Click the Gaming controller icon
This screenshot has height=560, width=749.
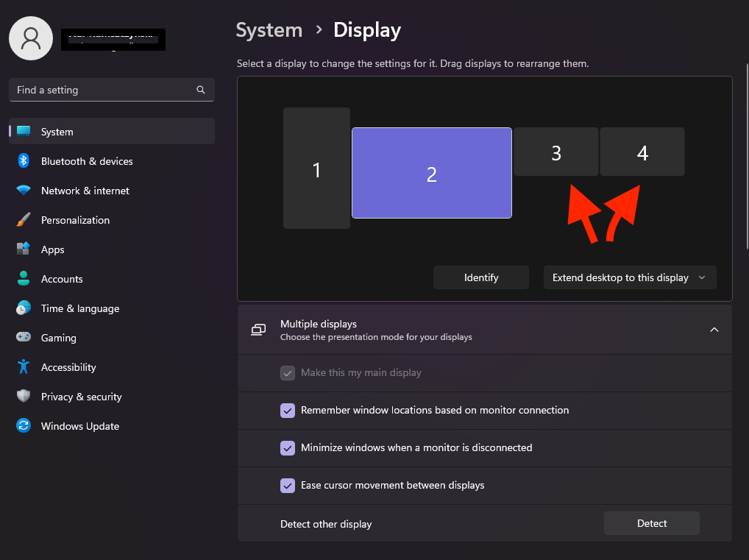pos(24,337)
